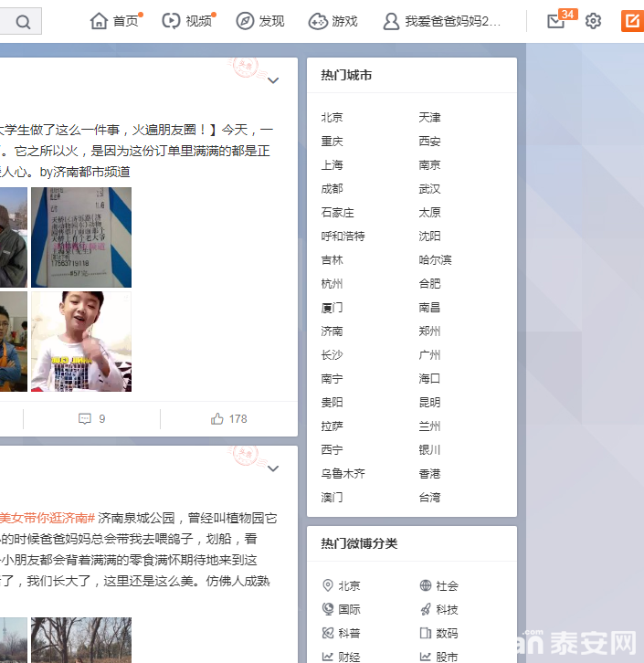
Task: Open the receipt photo thumbnail
Action: pyautogui.click(x=81, y=237)
